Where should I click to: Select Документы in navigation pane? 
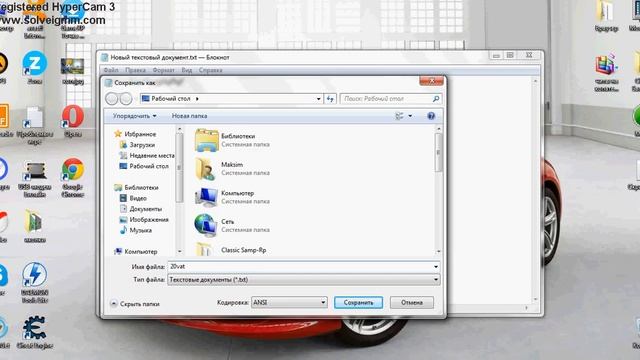point(141,209)
